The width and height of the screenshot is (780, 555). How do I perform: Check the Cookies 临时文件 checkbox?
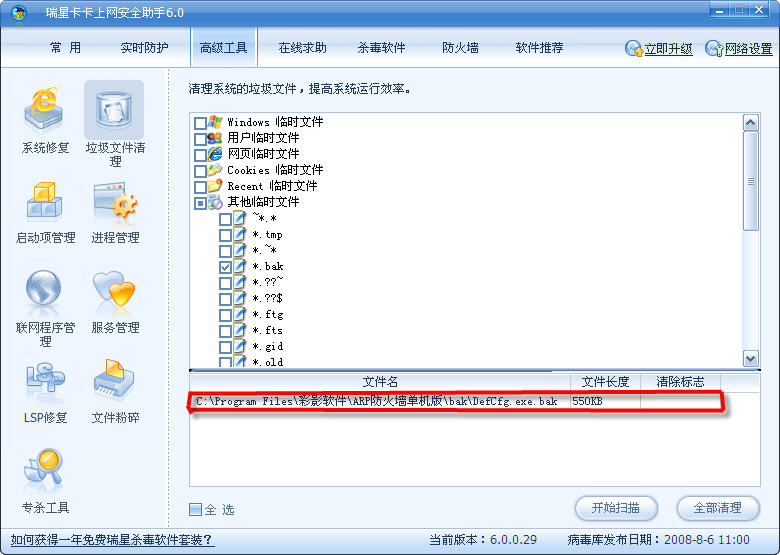[200, 171]
